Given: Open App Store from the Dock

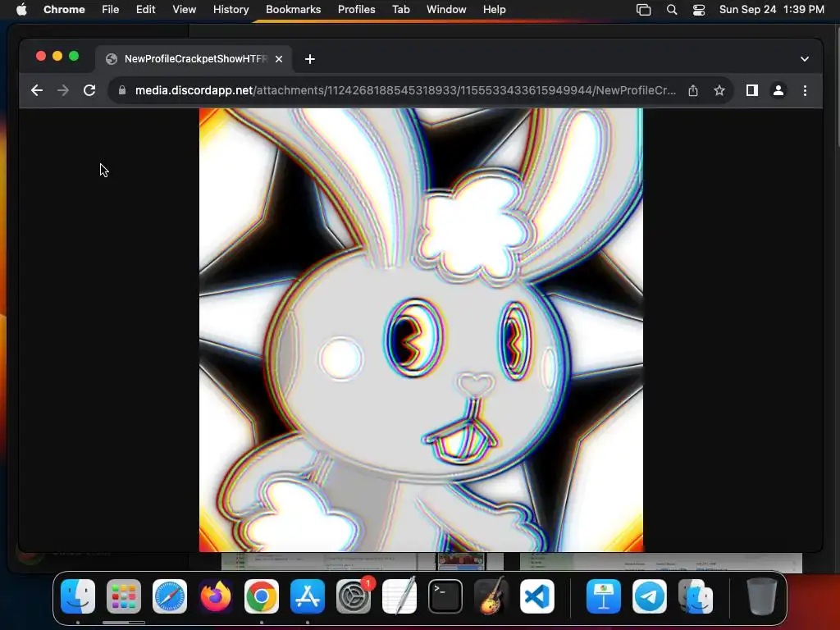Looking at the screenshot, I should click(308, 596).
